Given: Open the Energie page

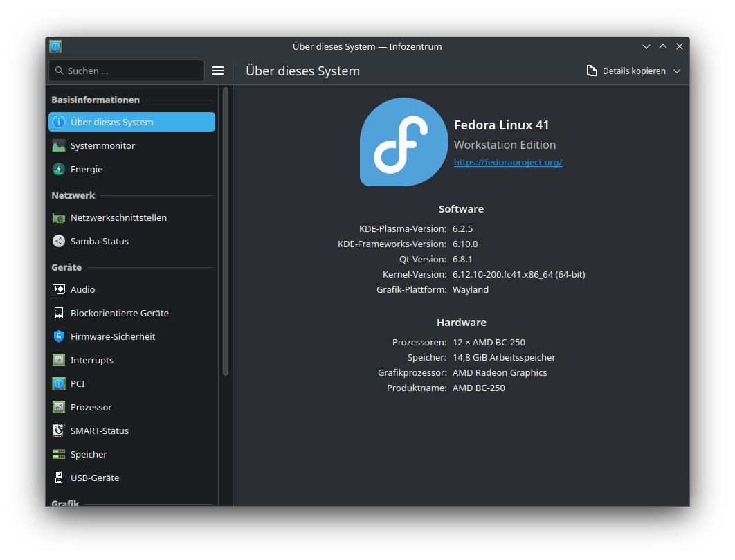Looking at the screenshot, I should (131, 170).
